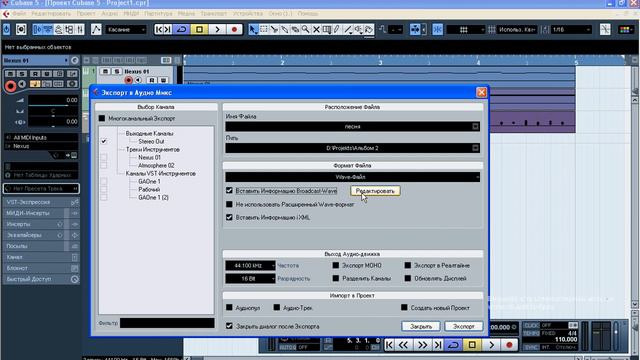Select the Draw pencil tool
This screenshot has height=360, width=640.
[337, 29]
